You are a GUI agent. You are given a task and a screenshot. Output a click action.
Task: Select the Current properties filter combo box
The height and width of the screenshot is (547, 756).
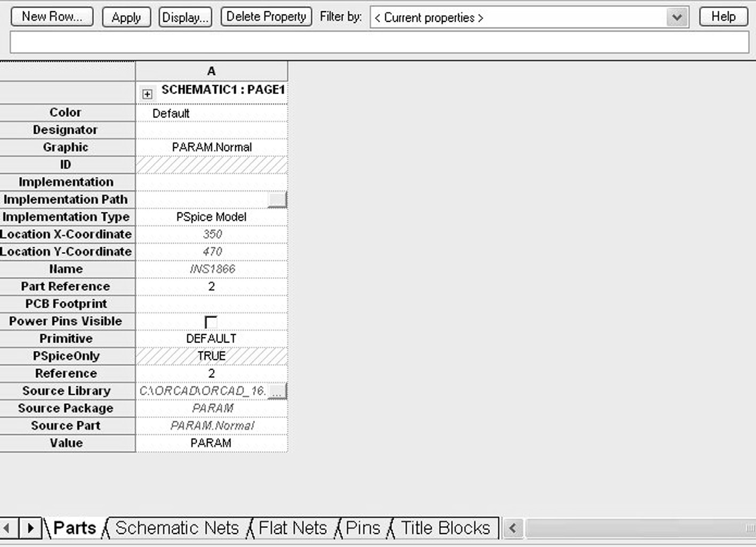(x=518, y=18)
